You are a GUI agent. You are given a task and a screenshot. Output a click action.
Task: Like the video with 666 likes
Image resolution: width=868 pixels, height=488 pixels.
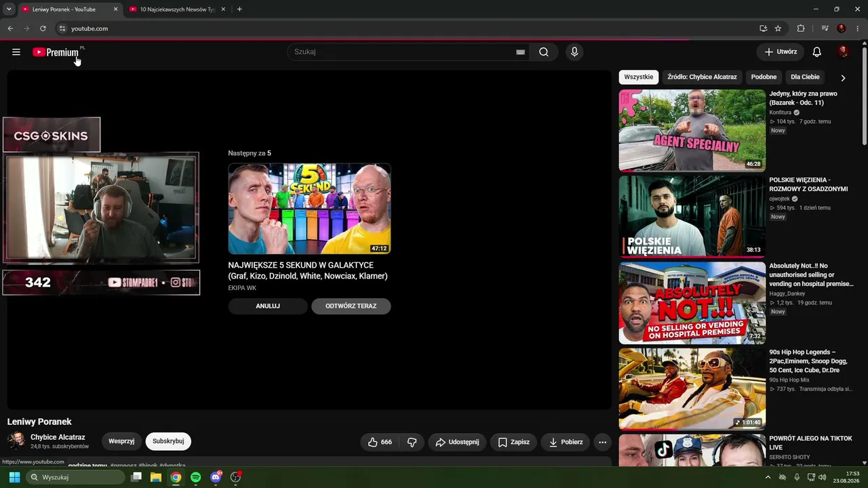pyautogui.click(x=380, y=442)
